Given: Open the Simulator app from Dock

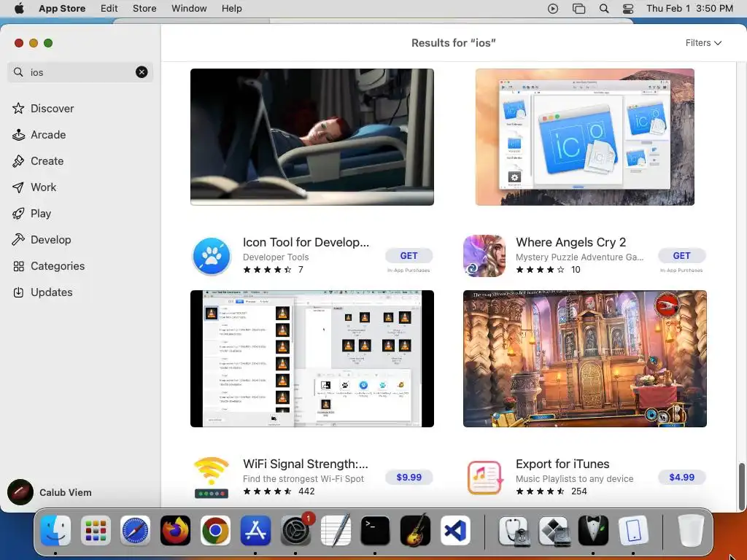Looking at the screenshot, I should [633, 531].
